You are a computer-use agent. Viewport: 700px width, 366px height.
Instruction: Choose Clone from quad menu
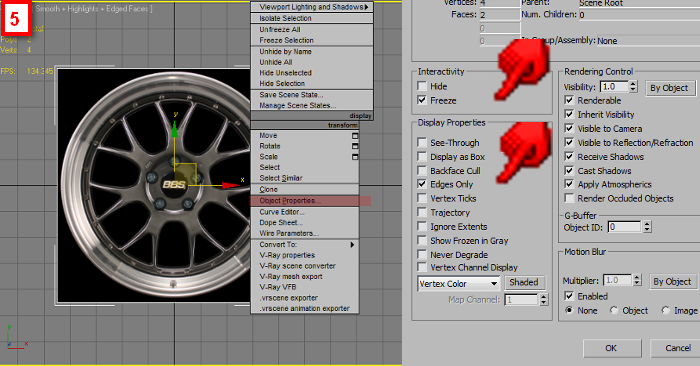click(x=305, y=189)
